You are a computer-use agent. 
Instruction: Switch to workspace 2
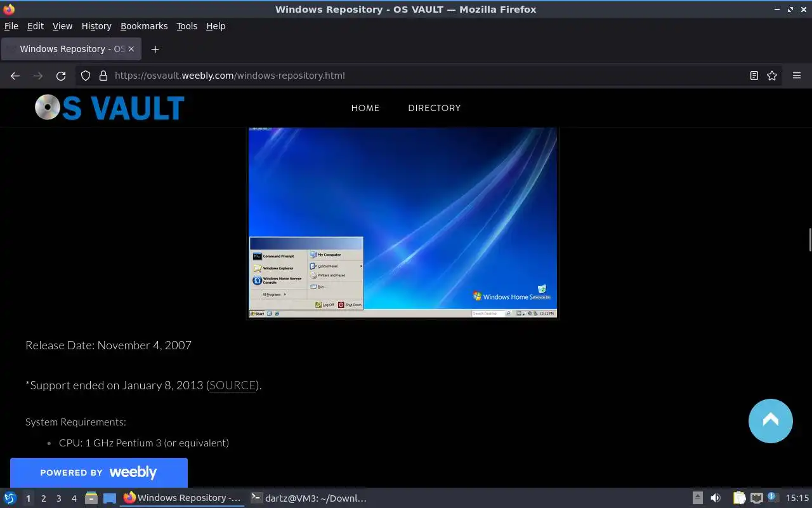coord(43,498)
